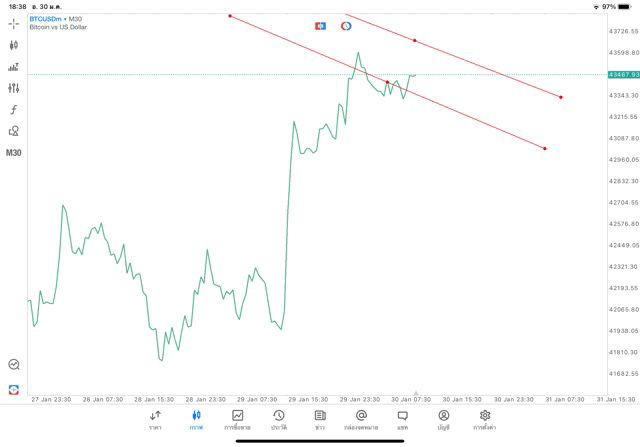
Task: Open chart settings sliders icon
Action: [14, 88]
